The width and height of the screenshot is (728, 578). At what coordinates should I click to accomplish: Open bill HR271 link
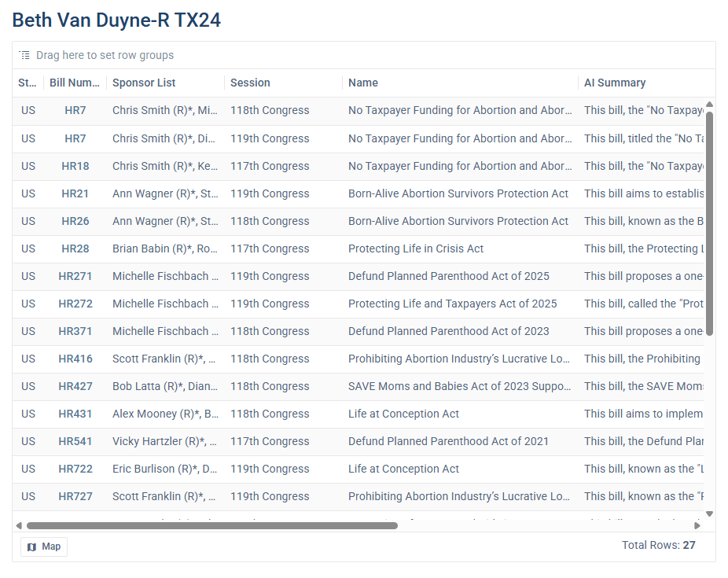(x=75, y=276)
